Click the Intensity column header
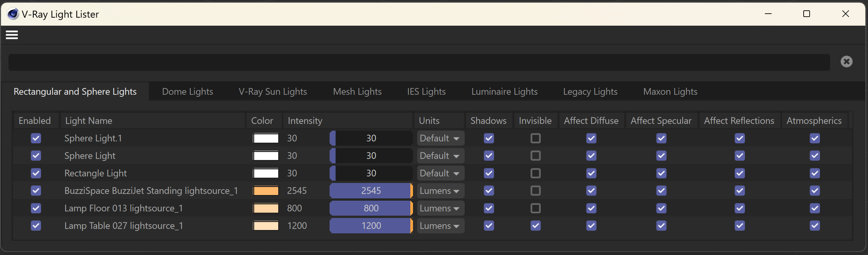This screenshot has width=868, height=255. [348, 121]
